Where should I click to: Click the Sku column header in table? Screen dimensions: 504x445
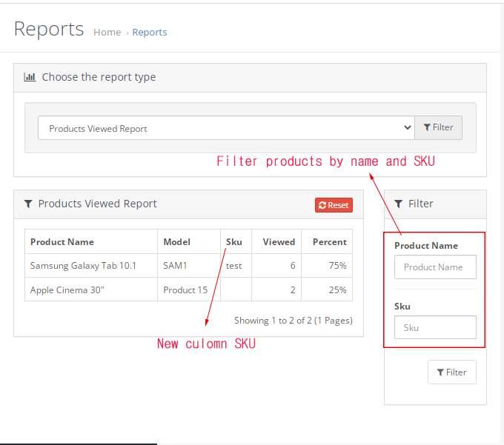[x=234, y=242]
